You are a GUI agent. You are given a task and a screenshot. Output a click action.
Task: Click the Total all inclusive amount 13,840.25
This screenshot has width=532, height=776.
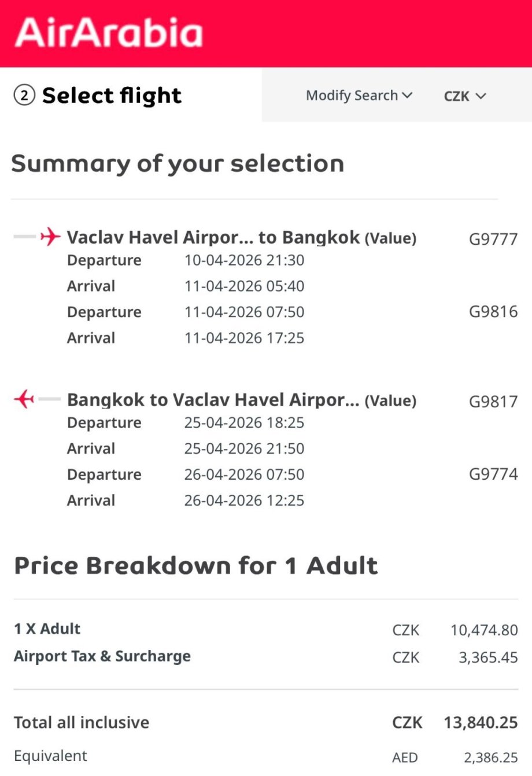[x=481, y=723]
